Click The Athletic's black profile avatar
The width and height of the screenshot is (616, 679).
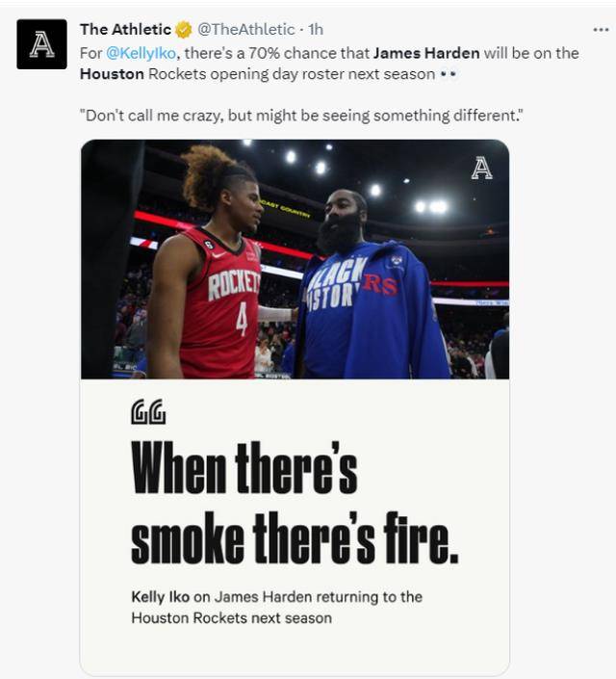pyautogui.click(x=41, y=44)
